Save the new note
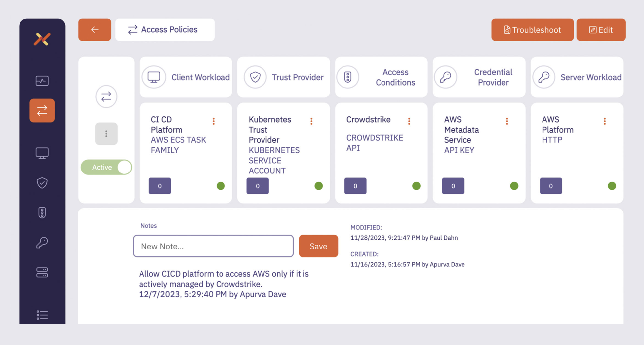The height and width of the screenshot is (345, 644). pyautogui.click(x=318, y=246)
